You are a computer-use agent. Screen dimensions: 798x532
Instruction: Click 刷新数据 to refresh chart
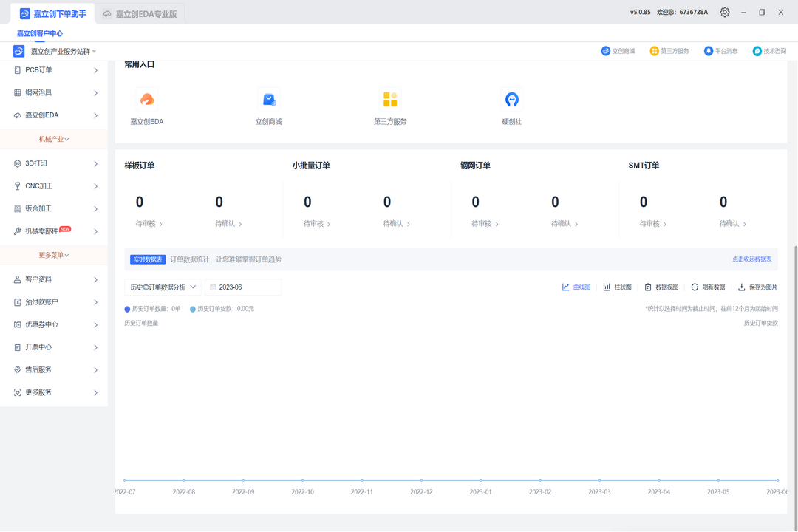(708, 287)
